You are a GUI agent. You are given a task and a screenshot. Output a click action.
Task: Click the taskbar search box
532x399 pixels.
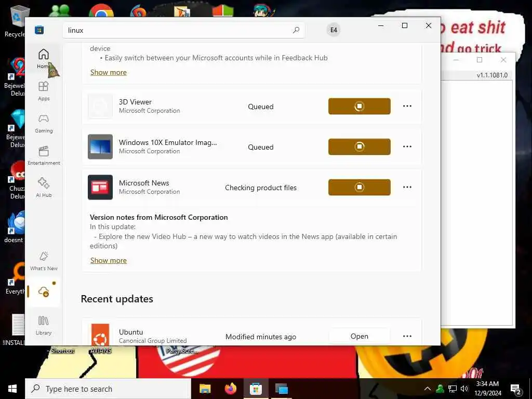pos(108,389)
